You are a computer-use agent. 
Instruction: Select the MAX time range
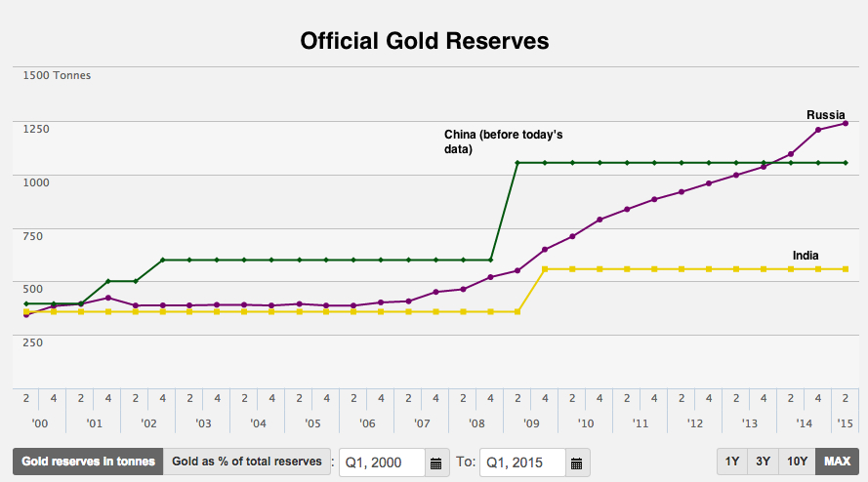837,462
